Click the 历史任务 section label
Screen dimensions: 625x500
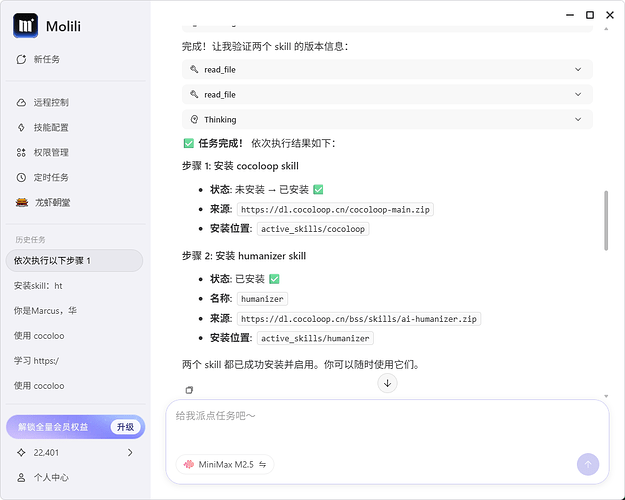coord(30,240)
